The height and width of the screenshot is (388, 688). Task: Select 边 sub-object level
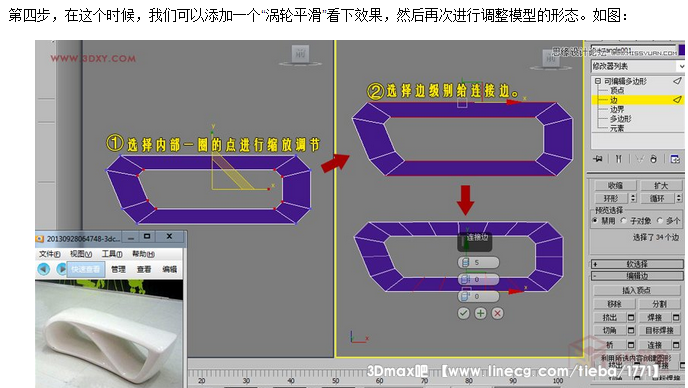tap(614, 100)
